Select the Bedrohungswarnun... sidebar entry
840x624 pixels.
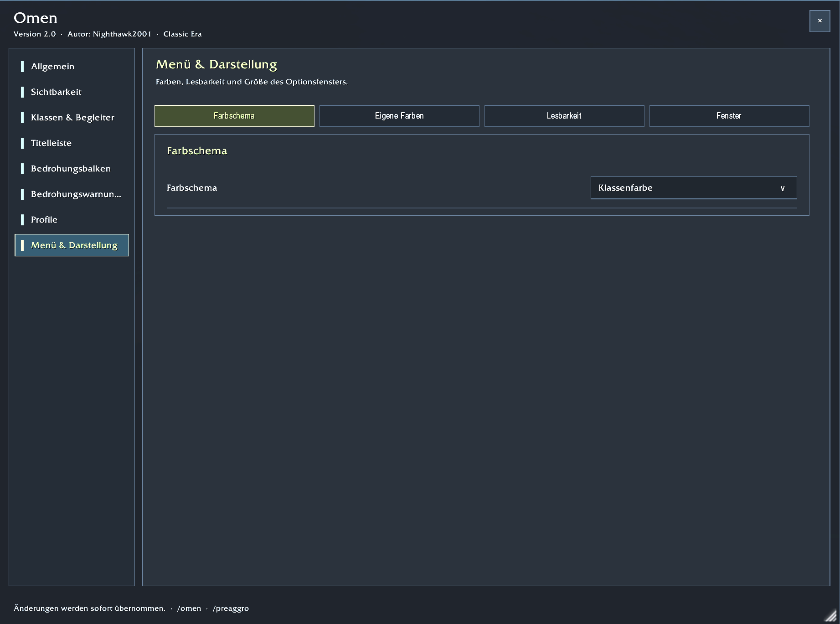(x=72, y=194)
